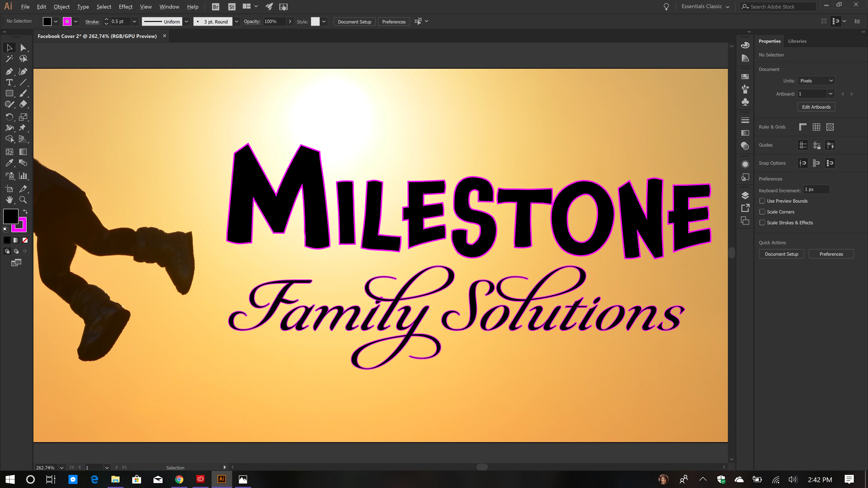Click the magenta stroke color swatch

[x=67, y=21]
